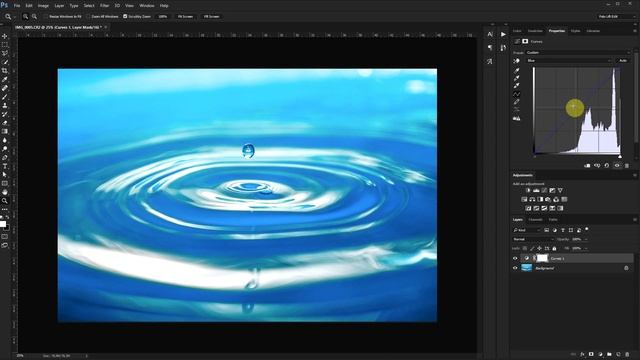The height and width of the screenshot is (360, 640).
Task: Switch to the Swatches tab
Action: 535,31
